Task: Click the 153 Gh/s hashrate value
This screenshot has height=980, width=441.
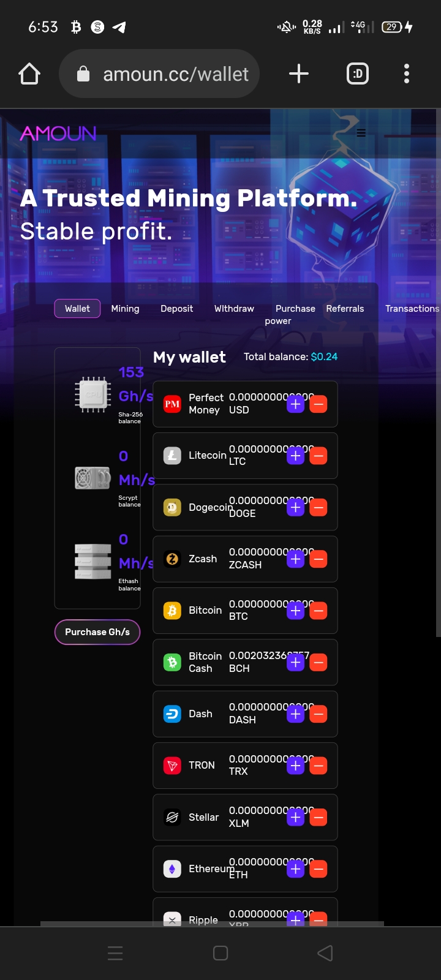Action: [135, 384]
